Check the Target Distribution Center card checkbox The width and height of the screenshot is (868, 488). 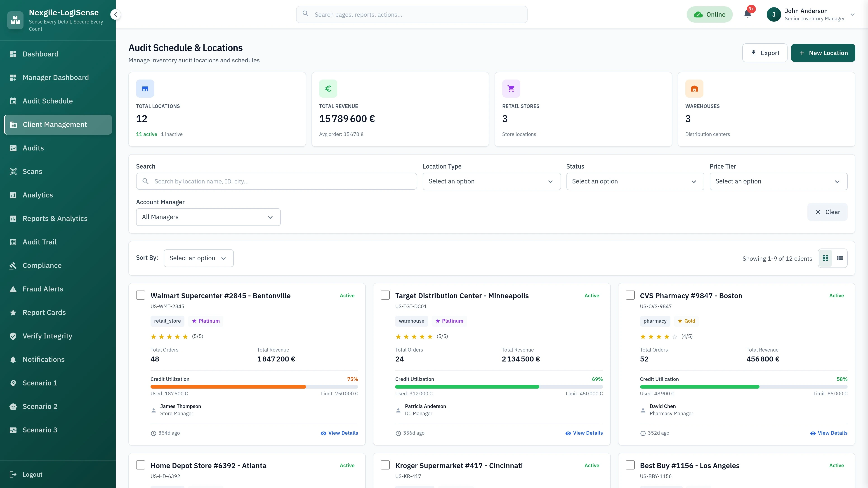(x=385, y=295)
